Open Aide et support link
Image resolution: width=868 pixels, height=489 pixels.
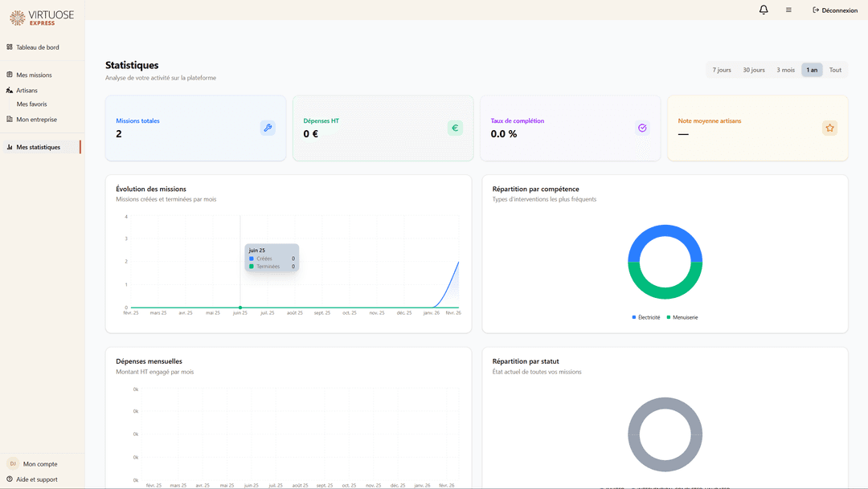36,479
